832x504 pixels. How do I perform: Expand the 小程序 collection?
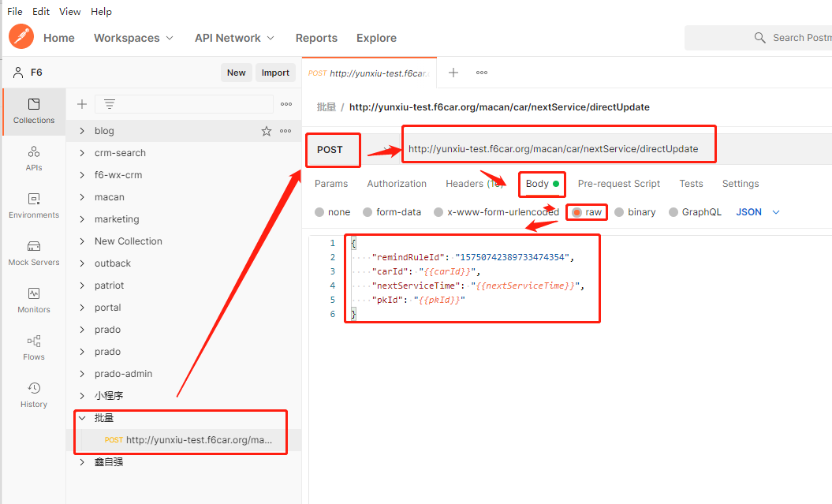tap(82, 396)
